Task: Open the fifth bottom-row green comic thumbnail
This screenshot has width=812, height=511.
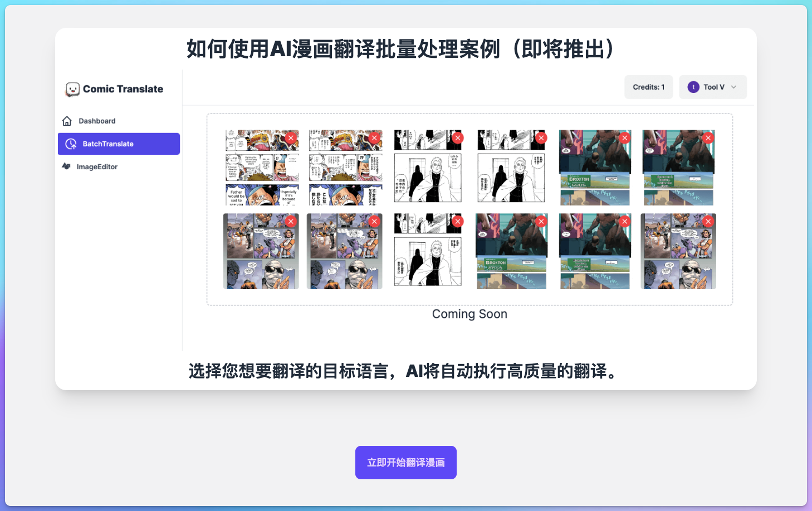Action: click(595, 251)
